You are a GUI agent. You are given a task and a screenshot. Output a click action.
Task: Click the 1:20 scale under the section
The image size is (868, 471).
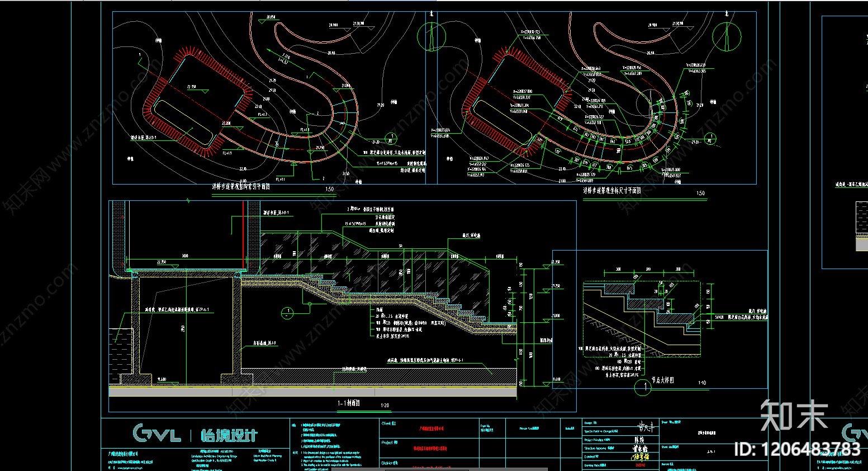point(385,406)
